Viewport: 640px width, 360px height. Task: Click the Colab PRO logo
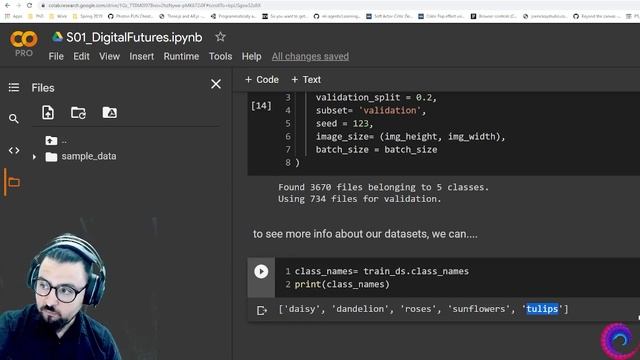pyautogui.click(x=24, y=43)
